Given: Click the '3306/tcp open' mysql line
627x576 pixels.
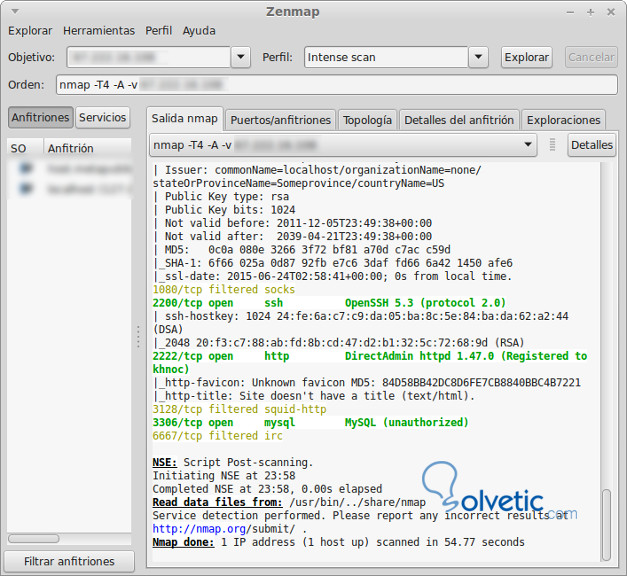Looking at the screenshot, I should (x=310, y=422).
